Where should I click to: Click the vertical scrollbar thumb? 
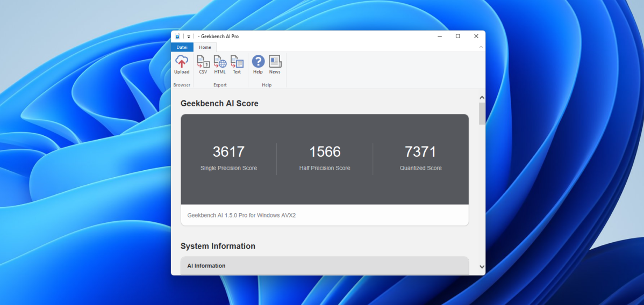pos(482,114)
